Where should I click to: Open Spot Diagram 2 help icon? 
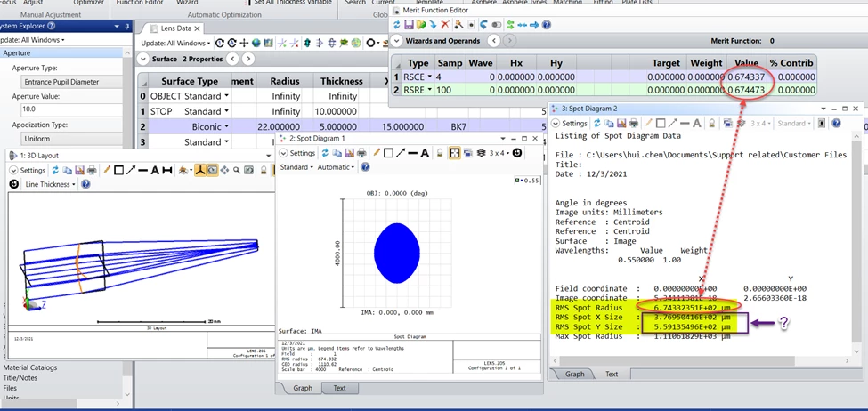pos(836,124)
